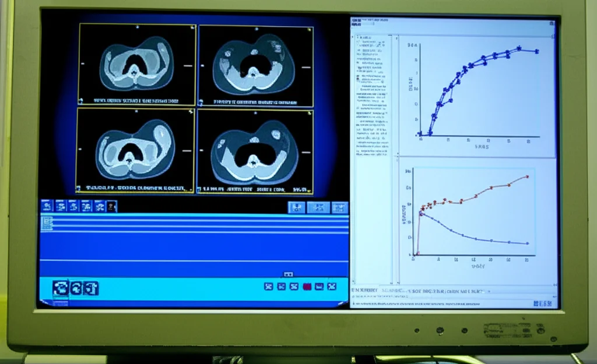Click the layout grid icon at toolbar right

coord(340,207)
